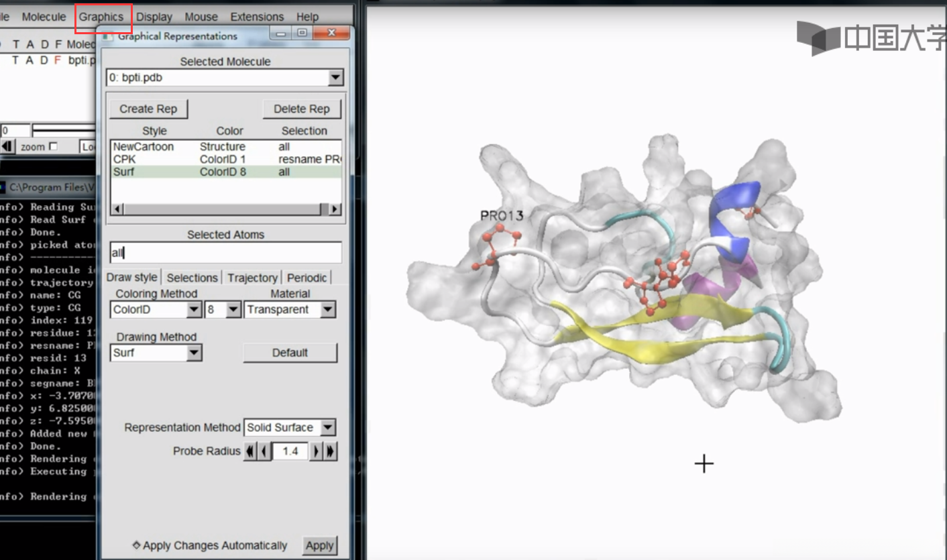
Task: Open the Coloring Method dropdown showing ColorID
Action: pos(194,310)
